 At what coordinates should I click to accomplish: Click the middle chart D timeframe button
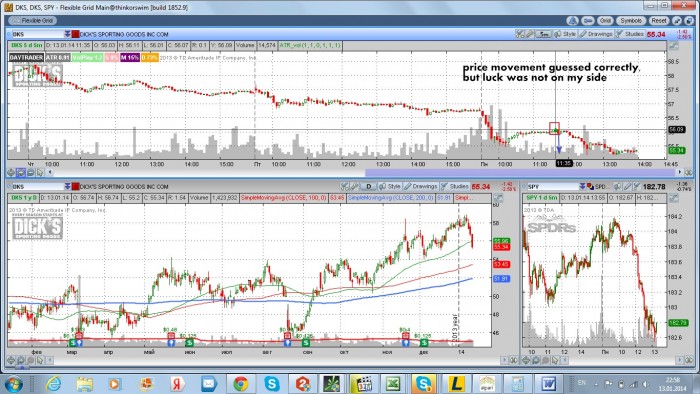click(x=369, y=187)
